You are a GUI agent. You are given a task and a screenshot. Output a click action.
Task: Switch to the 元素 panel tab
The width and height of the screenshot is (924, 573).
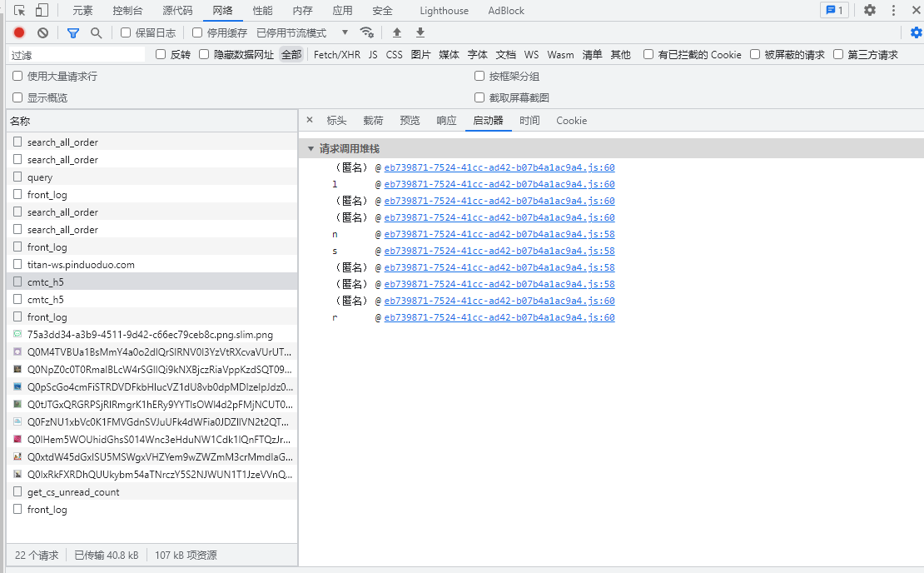click(x=82, y=11)
